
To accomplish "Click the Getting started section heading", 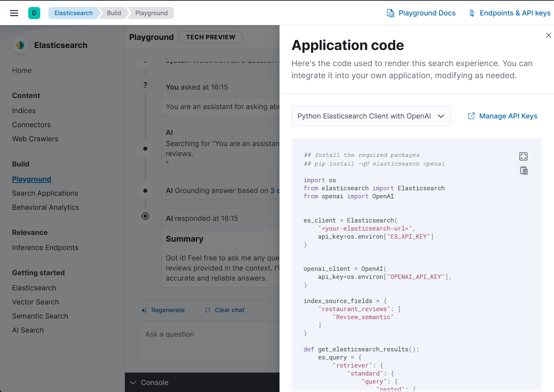I will [x=38, y=273].
